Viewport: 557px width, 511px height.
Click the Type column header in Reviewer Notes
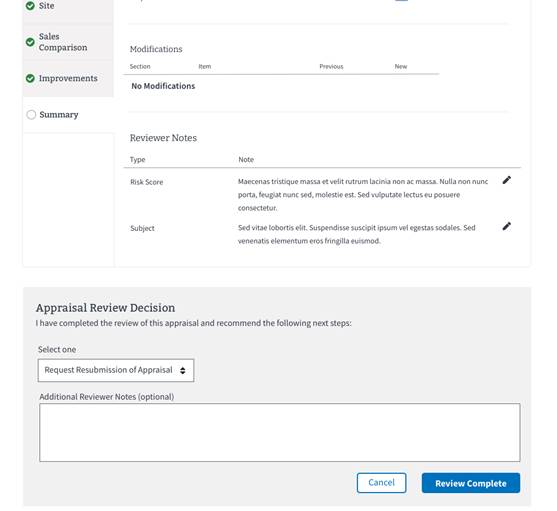(x=137, y=159)
